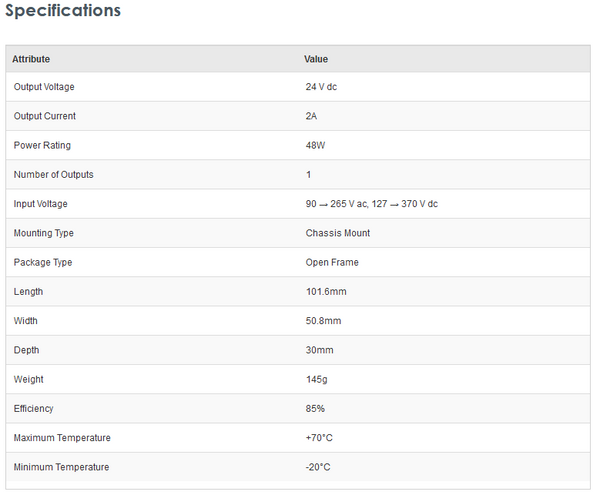The image size is (600, 495).
Task: Select the Minimum Temperature attribute label
Action: [62, 467]
